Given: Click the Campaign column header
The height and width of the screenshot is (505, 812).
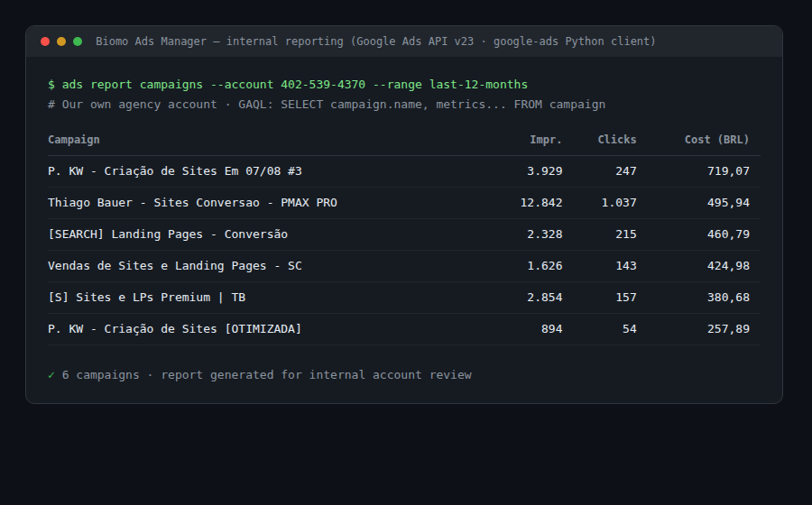Looking at the screenshot, I should click(74, 140).
